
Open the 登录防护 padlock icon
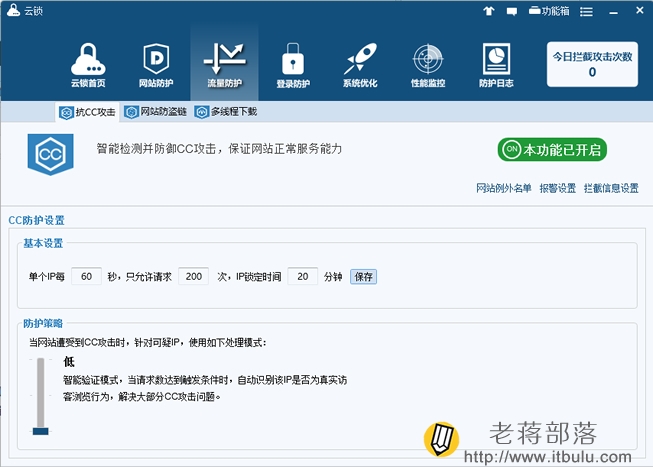(x=293, y=65)
